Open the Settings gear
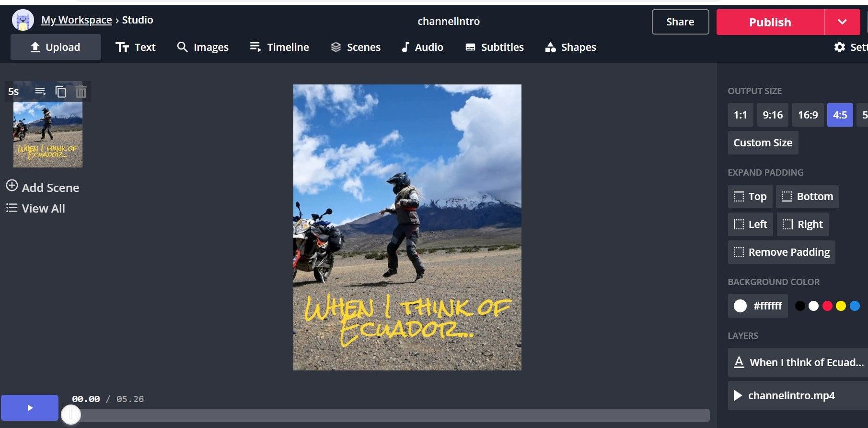Image resolution: width=868 pixels, height=428 pixels. pyautogui.click(x=840, y=47)
